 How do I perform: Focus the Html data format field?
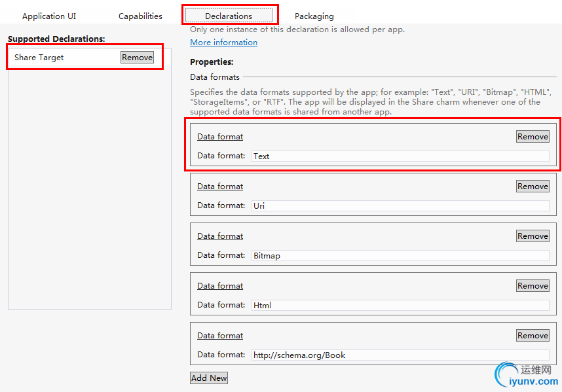coord(400,306)
